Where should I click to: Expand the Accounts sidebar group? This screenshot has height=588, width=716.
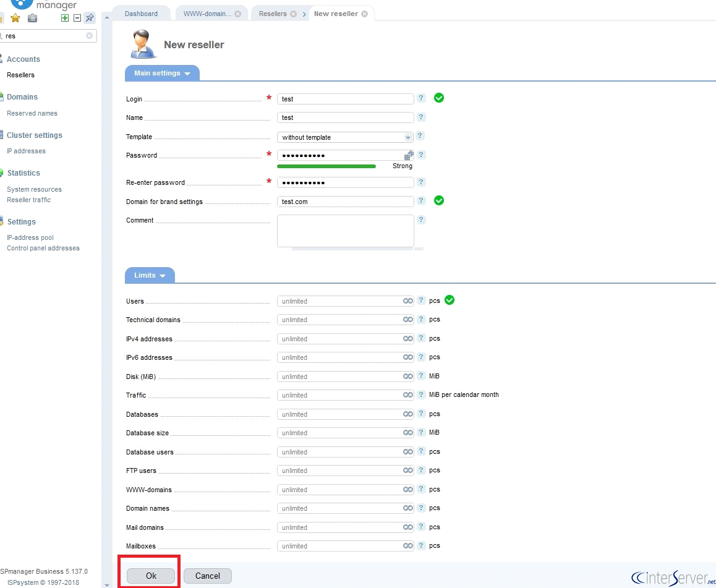pyautogui.click(x=23, y=59)
